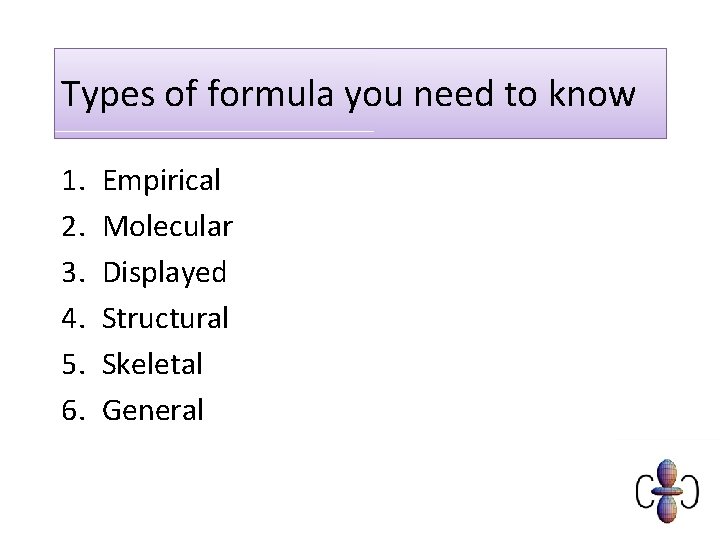Screen dimensions: 720x540
Task: Click list number 2 beside Molecular
Action: coord(70,227)
